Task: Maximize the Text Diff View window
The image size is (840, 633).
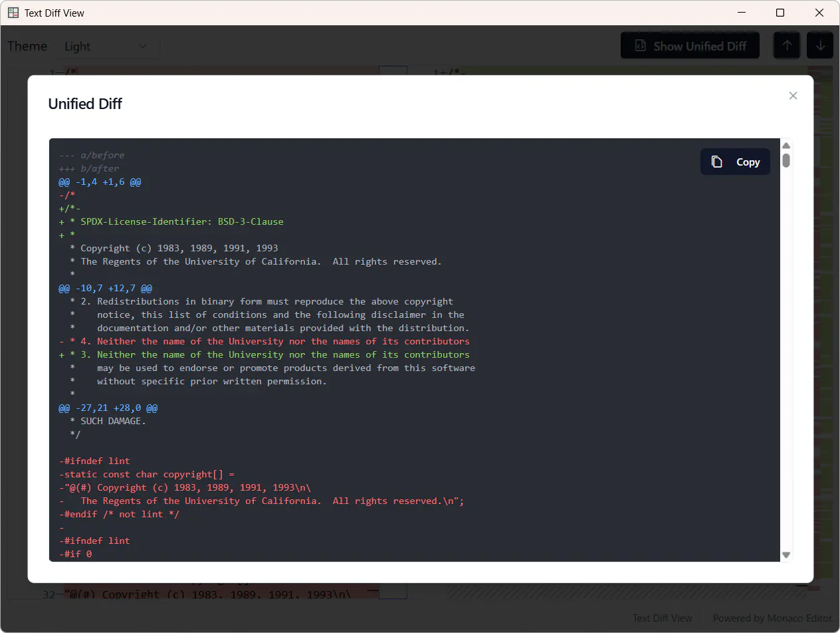Action: (780, 13)
